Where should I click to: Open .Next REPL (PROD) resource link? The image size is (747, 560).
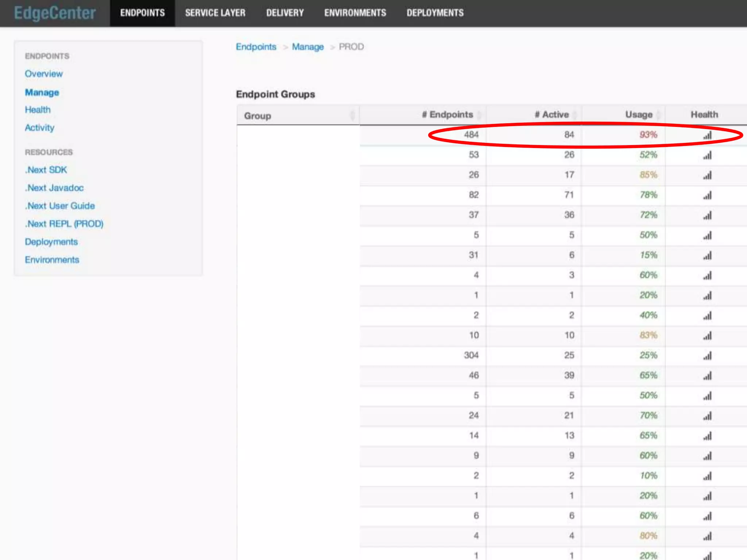[64, 224]
